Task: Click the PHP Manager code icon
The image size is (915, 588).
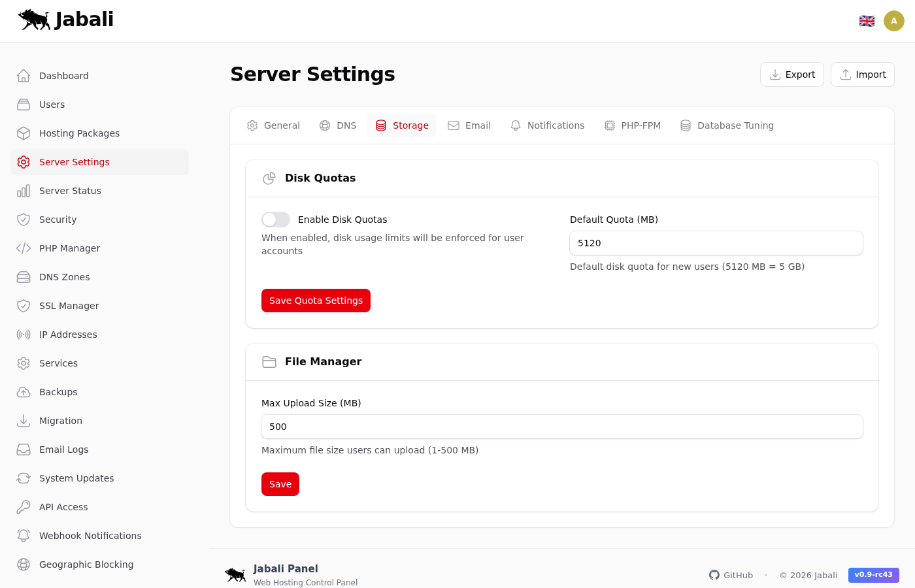Action: click(24, 248)
